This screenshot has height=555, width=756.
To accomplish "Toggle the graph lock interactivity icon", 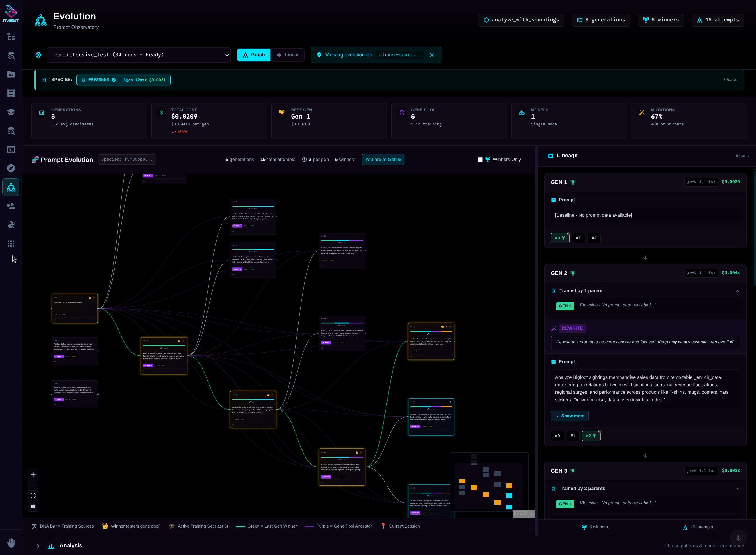I will (x=33, y=506).
